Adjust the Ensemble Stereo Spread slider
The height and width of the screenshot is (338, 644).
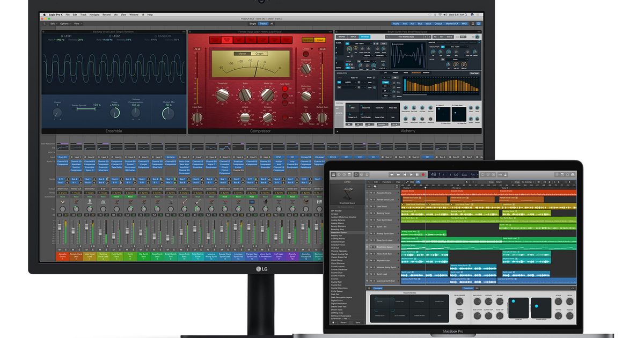point(86,109)
